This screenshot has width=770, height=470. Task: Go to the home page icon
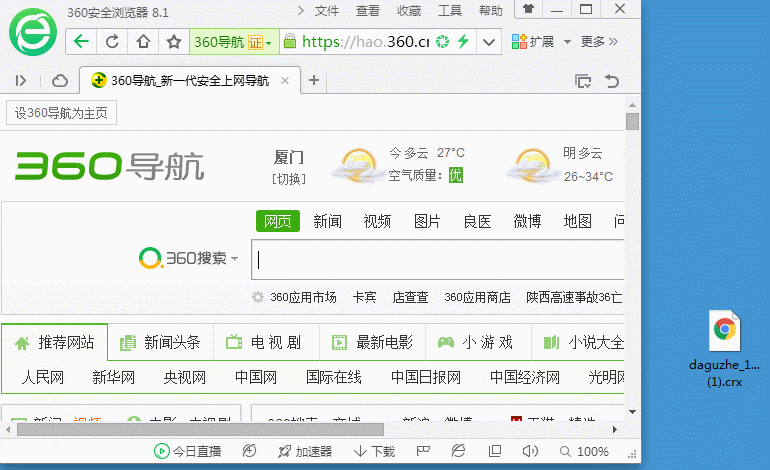click(143, 42)
